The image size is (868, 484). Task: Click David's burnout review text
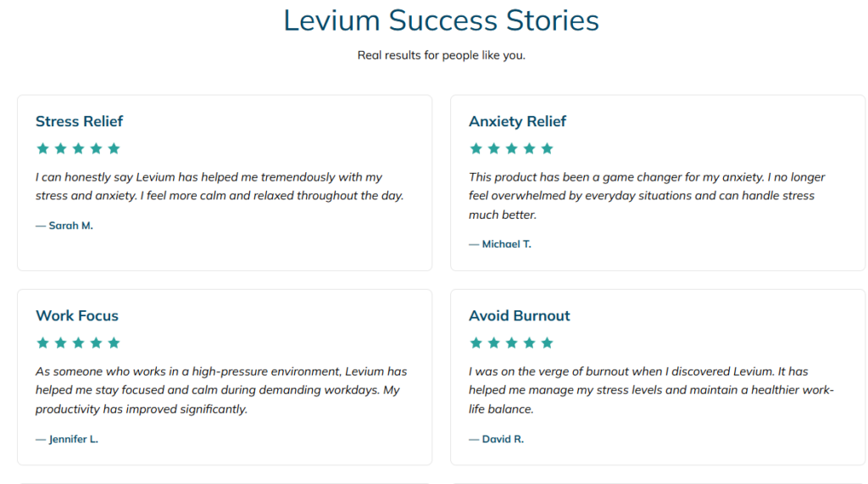click(x=651, y=390)
